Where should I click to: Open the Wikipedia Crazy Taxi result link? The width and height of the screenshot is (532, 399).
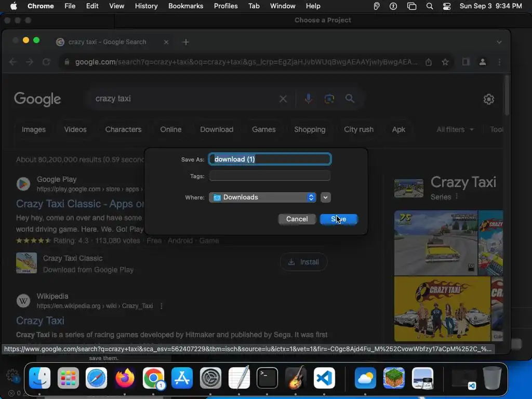[40, 320]
